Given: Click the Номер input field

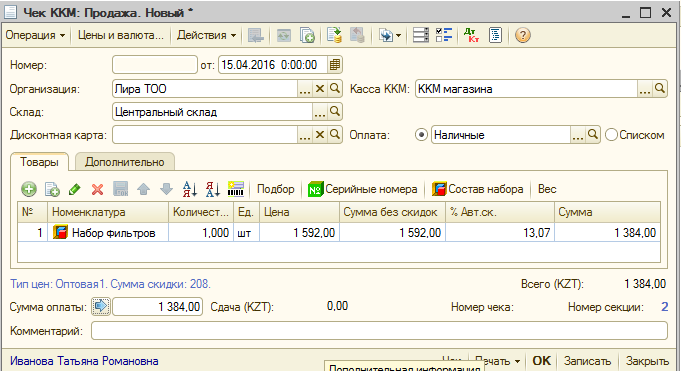Looking at the screenshot, I should [x=155, y=65].
